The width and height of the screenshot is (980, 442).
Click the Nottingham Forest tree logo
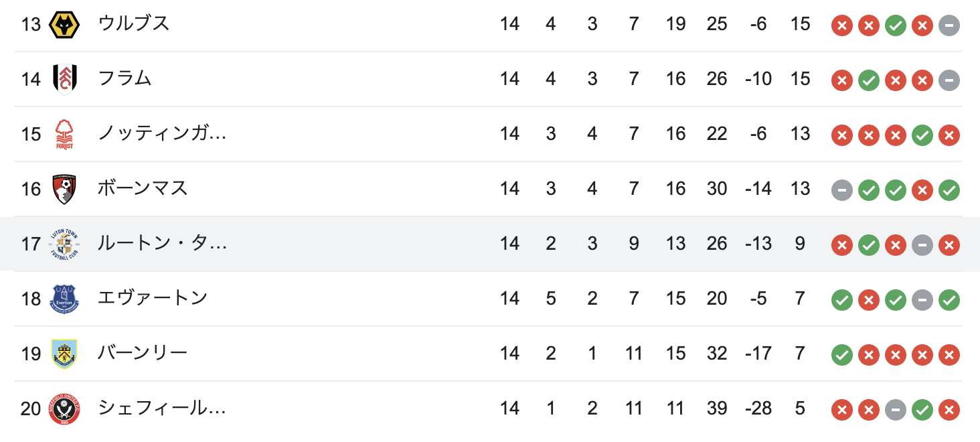65,134
